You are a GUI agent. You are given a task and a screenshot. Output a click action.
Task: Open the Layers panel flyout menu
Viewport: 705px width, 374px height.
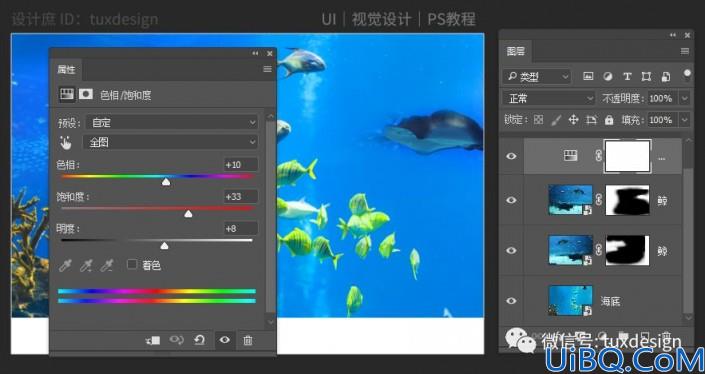point(685,51)
